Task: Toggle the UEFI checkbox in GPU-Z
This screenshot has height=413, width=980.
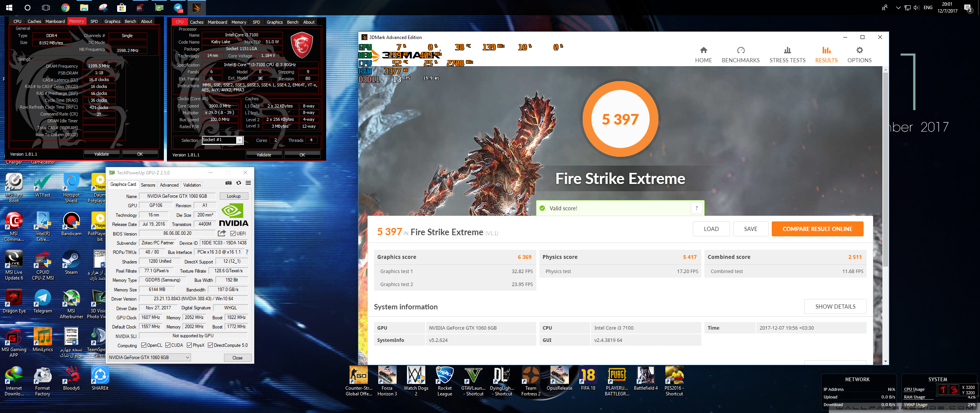Action: click(x=233, y=234)
